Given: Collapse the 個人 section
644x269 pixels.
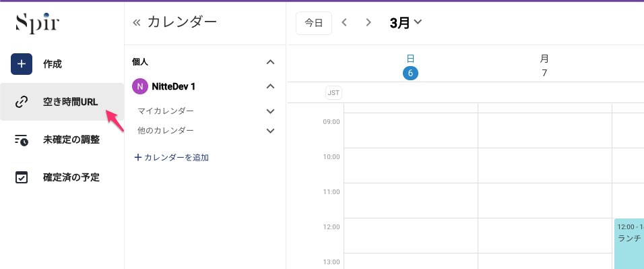Looking at the screenshot, I should [270, 62].
